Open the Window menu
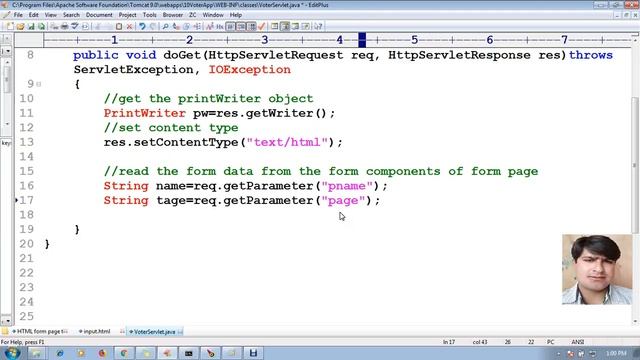 (x=213, y=15)
